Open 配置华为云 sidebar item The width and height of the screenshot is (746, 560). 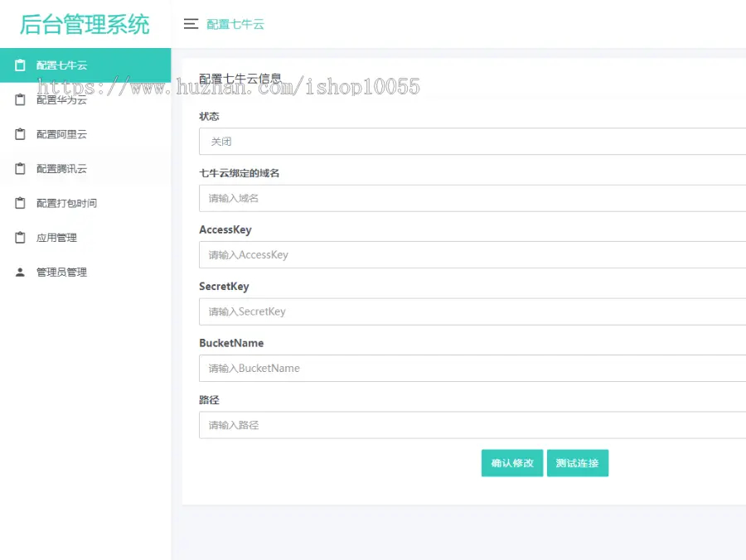coord(85,100)
